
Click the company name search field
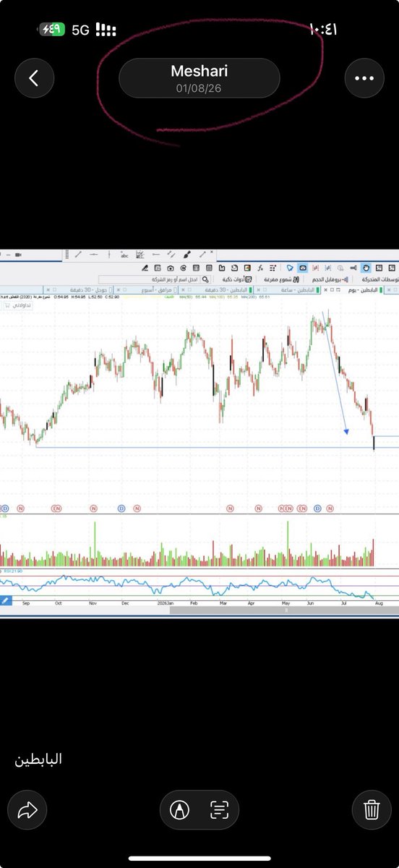click(x=149, y=279)
